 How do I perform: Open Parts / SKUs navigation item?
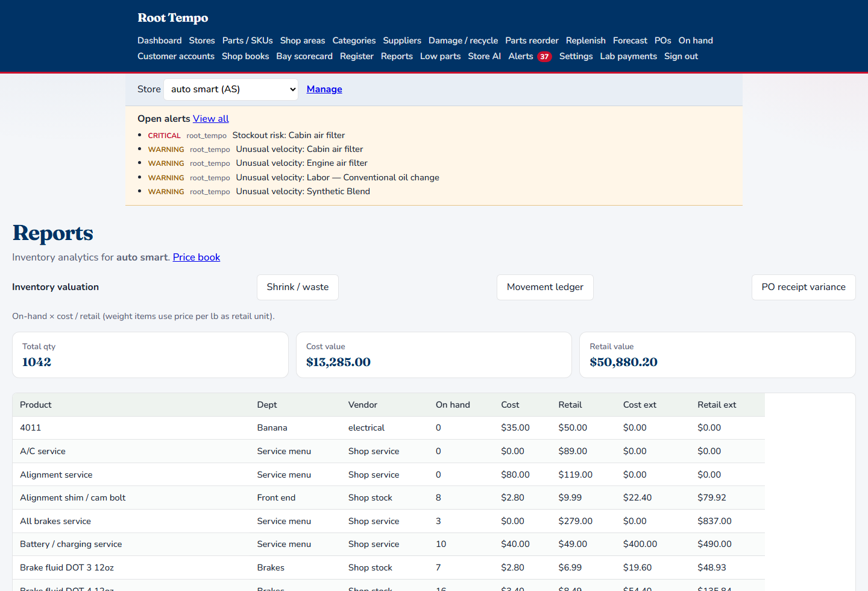248,40
